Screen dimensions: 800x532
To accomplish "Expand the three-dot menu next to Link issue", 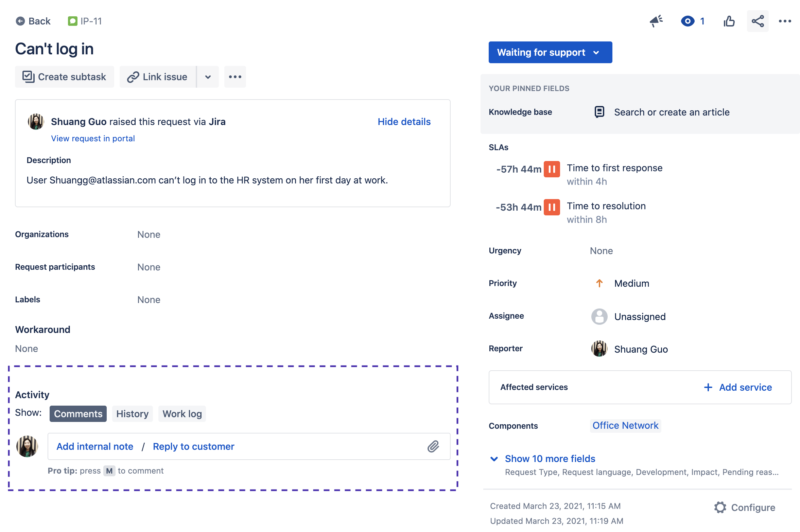I will 235,76.
